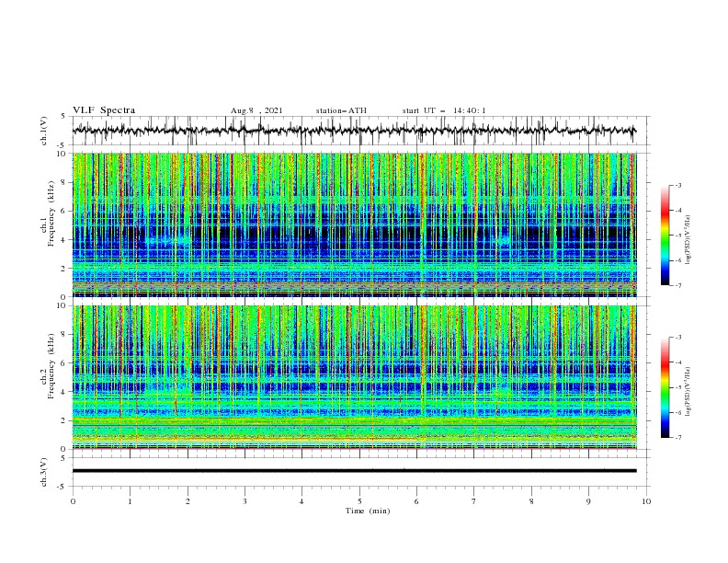
Task: Click the "10" tick on ch.1 frequency axis
Action: click(62, 154)
